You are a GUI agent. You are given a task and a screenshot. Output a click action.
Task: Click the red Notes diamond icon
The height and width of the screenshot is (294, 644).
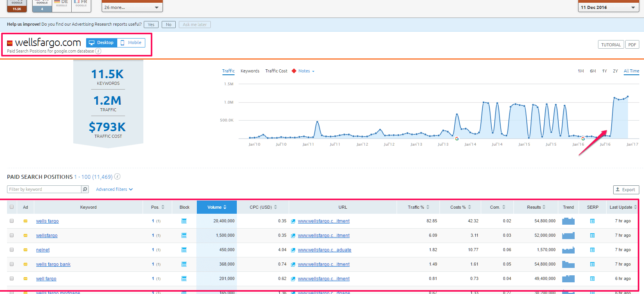[294, 71]
